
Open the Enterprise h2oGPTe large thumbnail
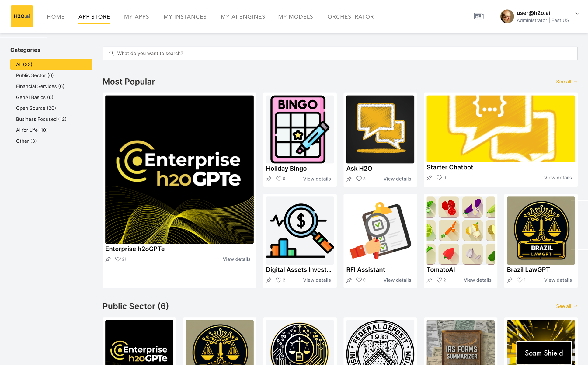[x=179, y=169]
